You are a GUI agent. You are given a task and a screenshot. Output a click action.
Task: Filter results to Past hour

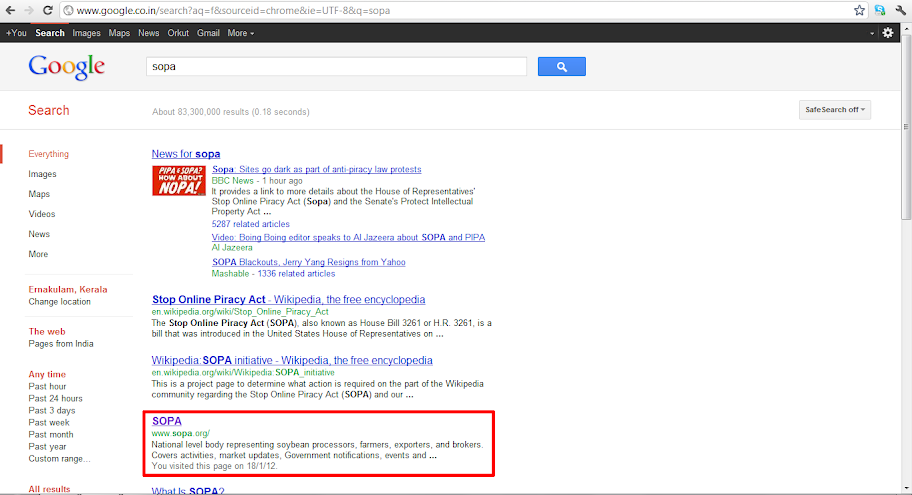click(x=47, y=386)
